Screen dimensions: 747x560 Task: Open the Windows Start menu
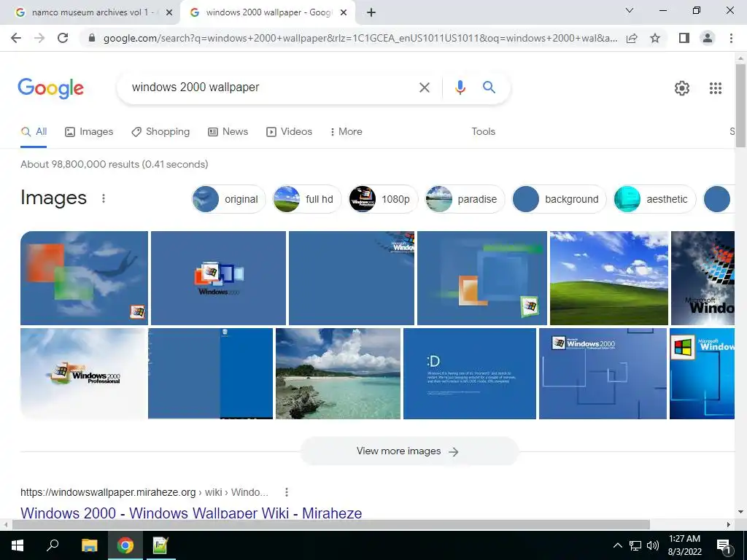tap(18, 545)
